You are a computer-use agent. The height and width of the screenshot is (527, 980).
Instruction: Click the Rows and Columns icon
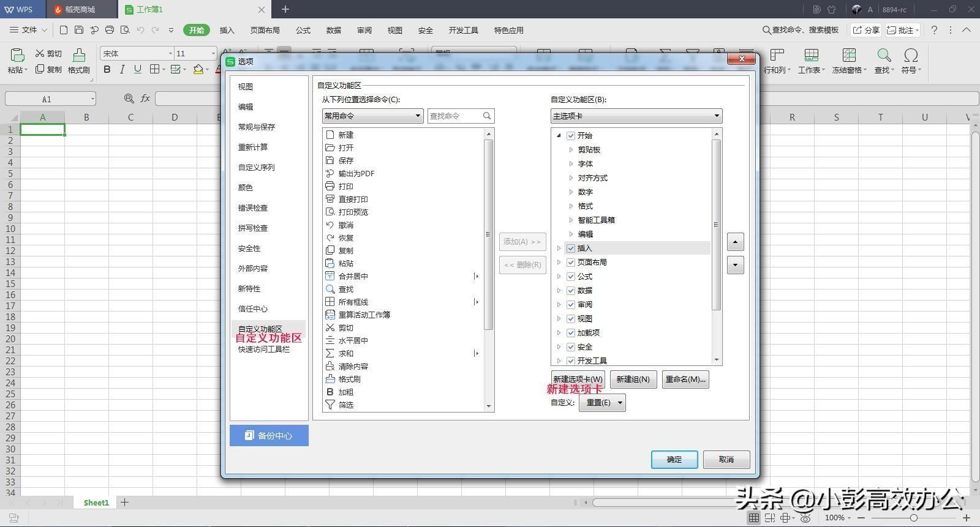(777, 55)
